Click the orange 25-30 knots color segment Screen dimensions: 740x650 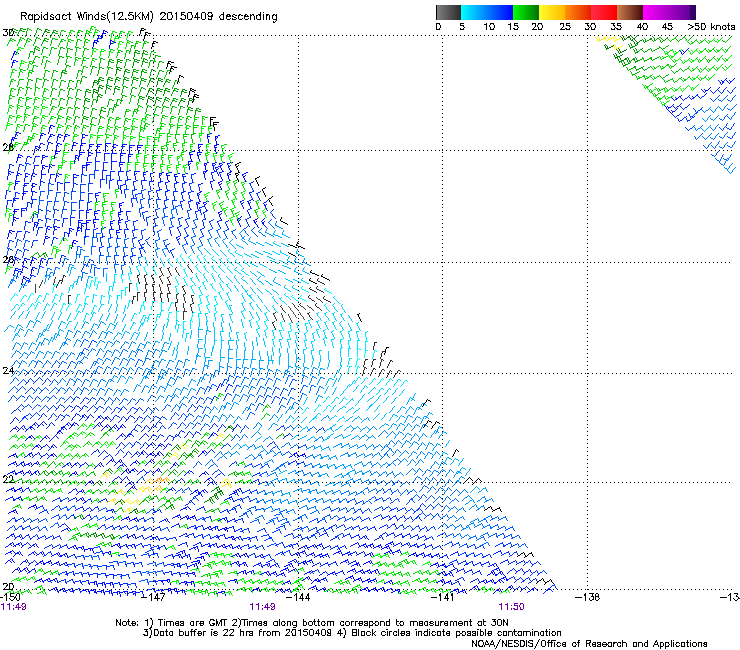tap(578, 12)
